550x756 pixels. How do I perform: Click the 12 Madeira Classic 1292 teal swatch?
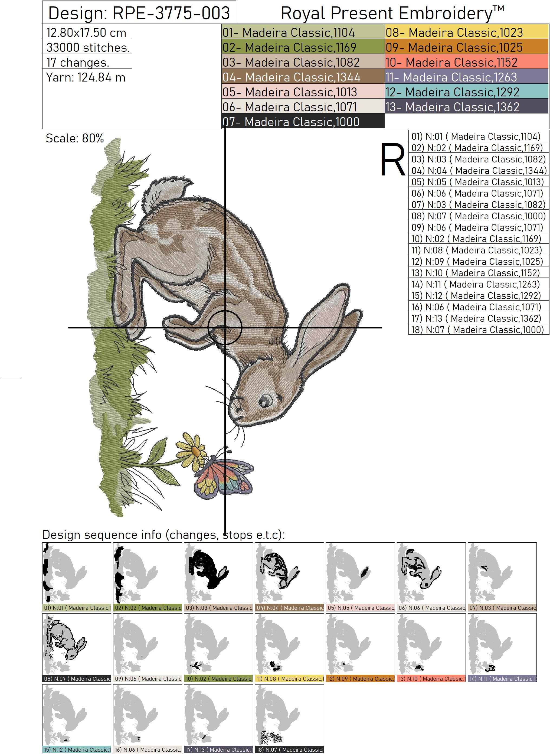point(466,92)
